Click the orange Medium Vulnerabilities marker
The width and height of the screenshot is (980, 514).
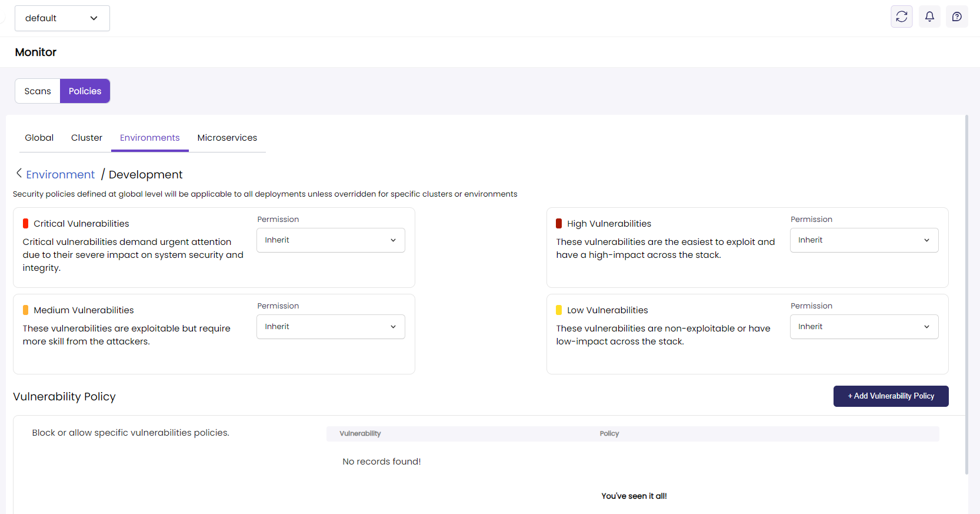(26, 310)
